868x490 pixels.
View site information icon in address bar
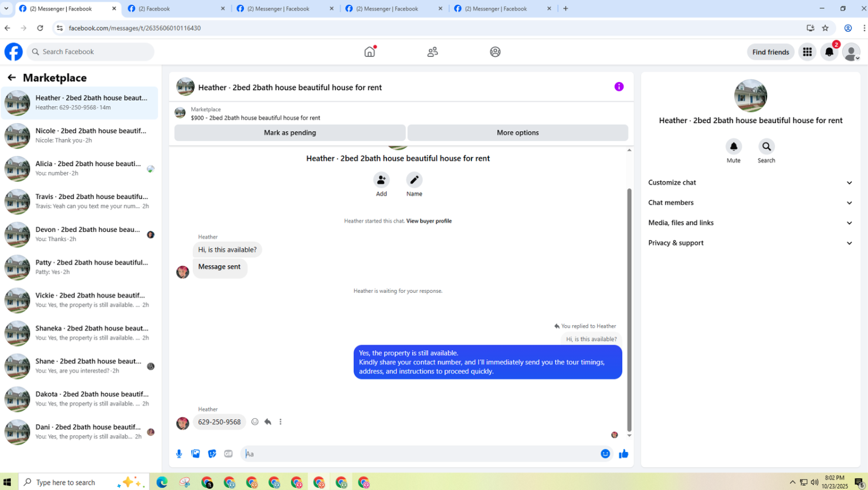(x=59, y=28)
